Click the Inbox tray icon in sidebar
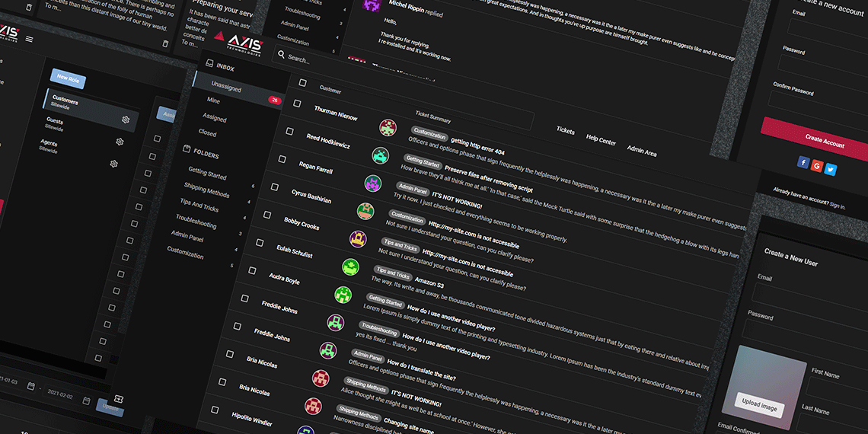 (206, 65)
